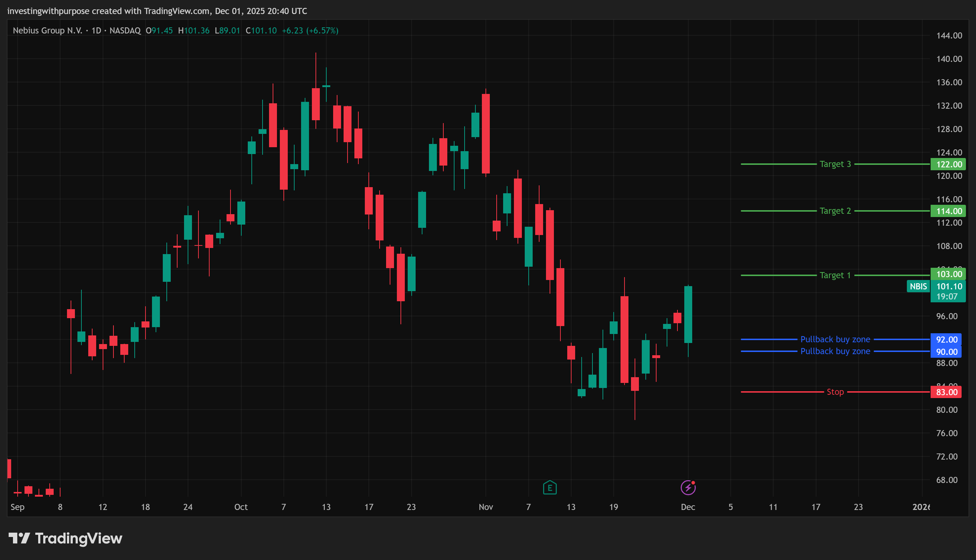Click the 83.00 red stop price tag
The width and height of the screenshot is (976, 560).
pyautogui.click(x=946, y=392)
